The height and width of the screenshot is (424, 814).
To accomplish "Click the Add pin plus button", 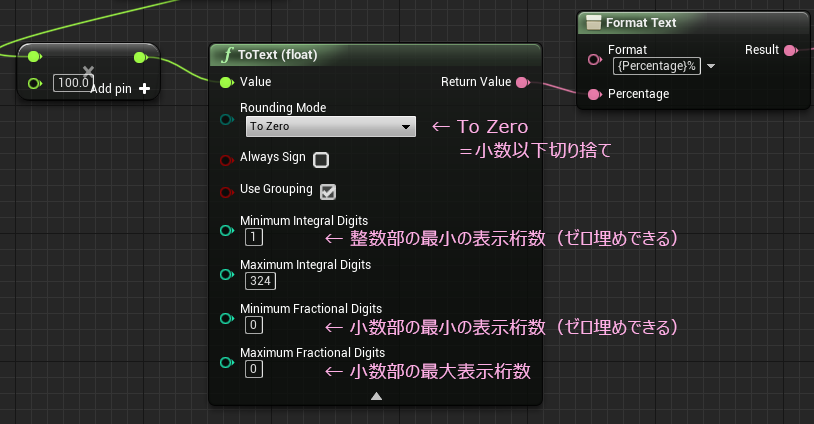I will (145, 89).
